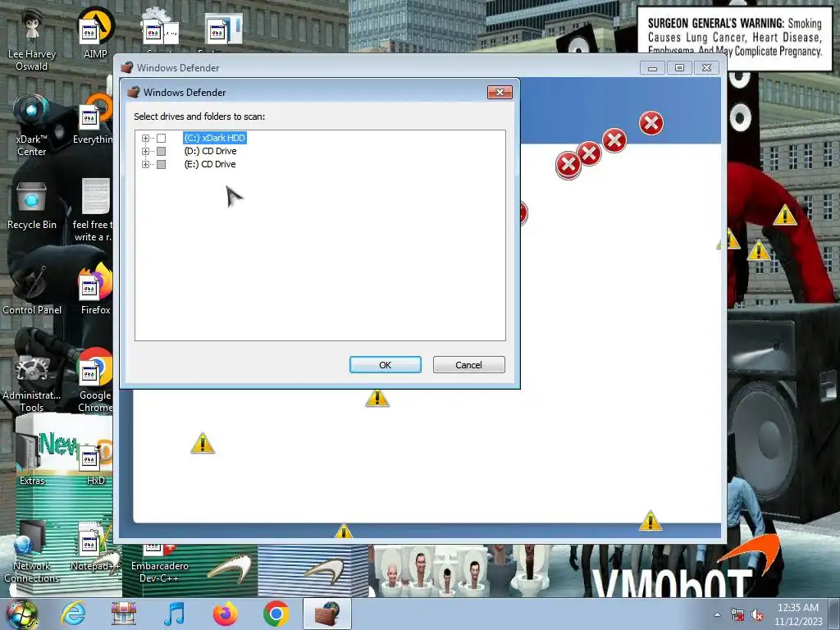
Task: Open the clock showing 12:35 AM
Action: pyautogui.click(x=798, y=614)
